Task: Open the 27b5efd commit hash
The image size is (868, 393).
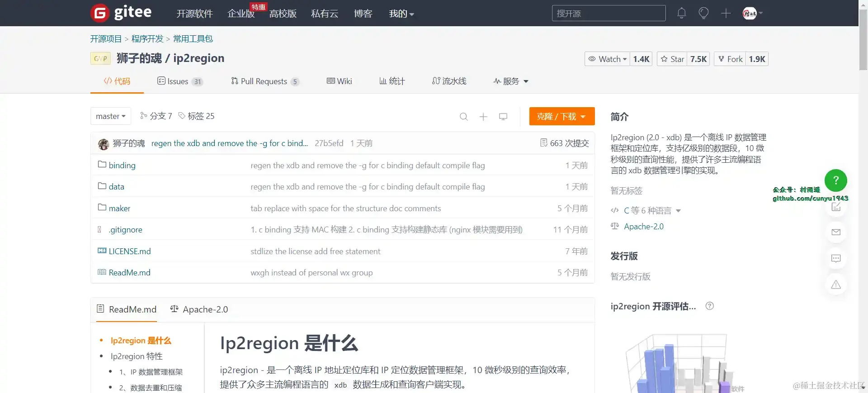Action: pos(329,143)
